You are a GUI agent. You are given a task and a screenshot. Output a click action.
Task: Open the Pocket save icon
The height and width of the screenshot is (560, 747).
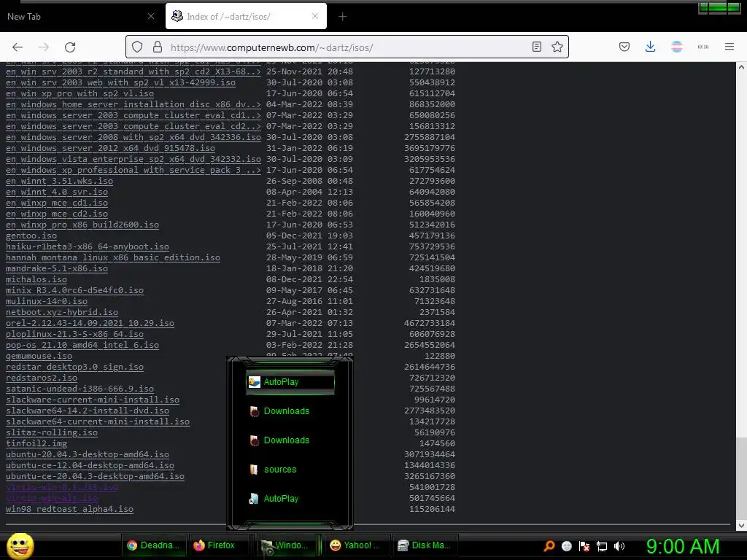pos(624,47)
